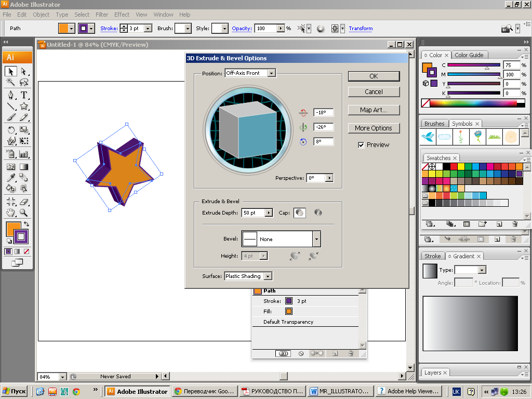Click the X axis rotation field -18°
Viewport: 532px width, 399px height.
click(x=323, y=112)
